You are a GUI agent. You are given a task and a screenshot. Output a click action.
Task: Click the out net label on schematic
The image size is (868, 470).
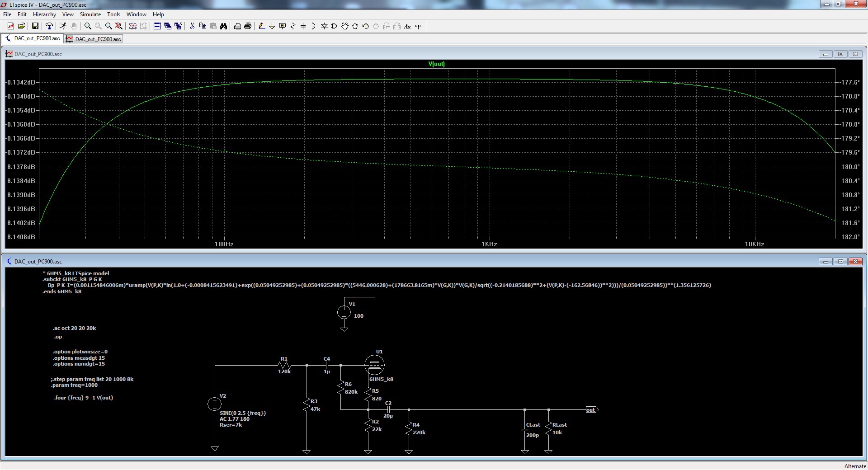click(590, 410)
